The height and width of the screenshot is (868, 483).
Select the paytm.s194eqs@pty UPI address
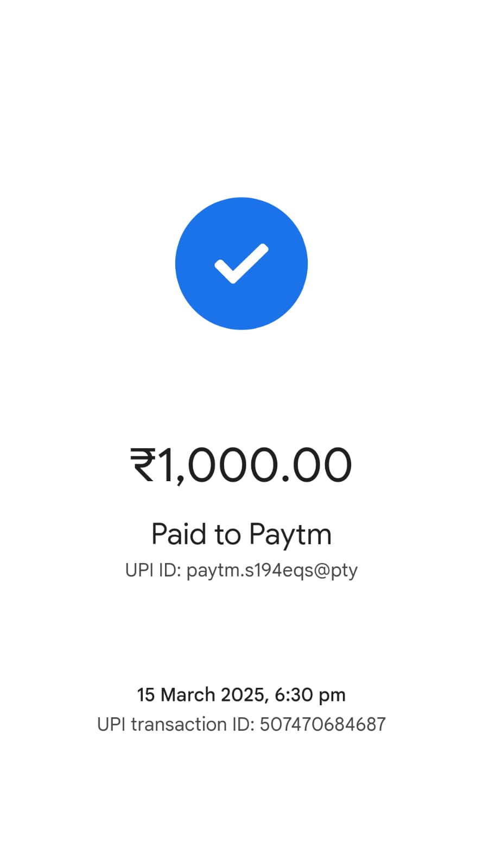pyautogui.click(x=272, y=571)
